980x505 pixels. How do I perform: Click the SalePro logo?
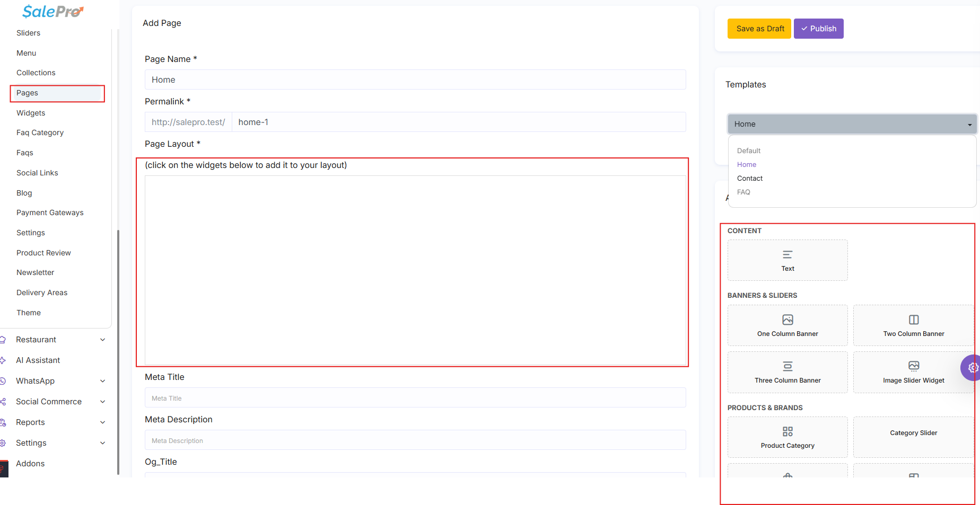pos(53,11)
